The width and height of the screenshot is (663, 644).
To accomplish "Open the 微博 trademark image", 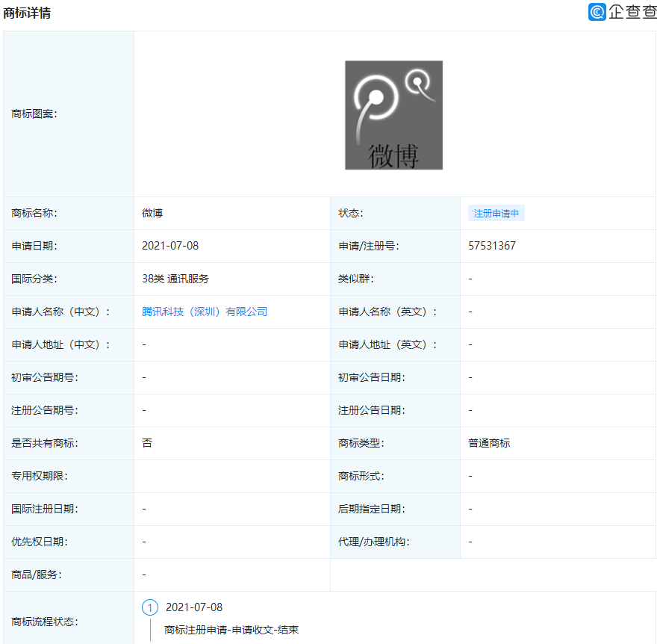I will (x=393, y=115).
